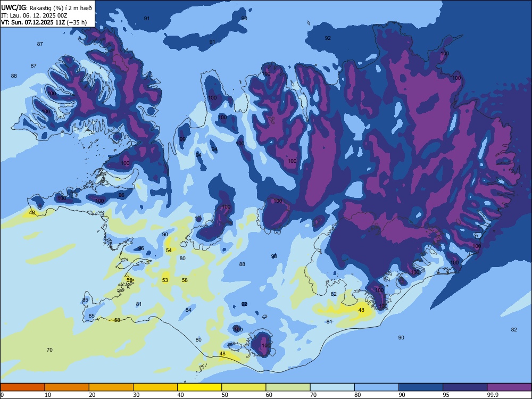Click the legend tick label 10
The height and width of the screenshot is (399, 532).
pyautogui.click(x=48, y=395)
